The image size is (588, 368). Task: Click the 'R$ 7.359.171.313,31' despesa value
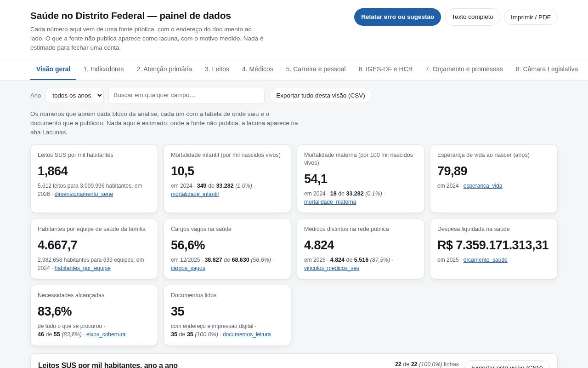493,245
